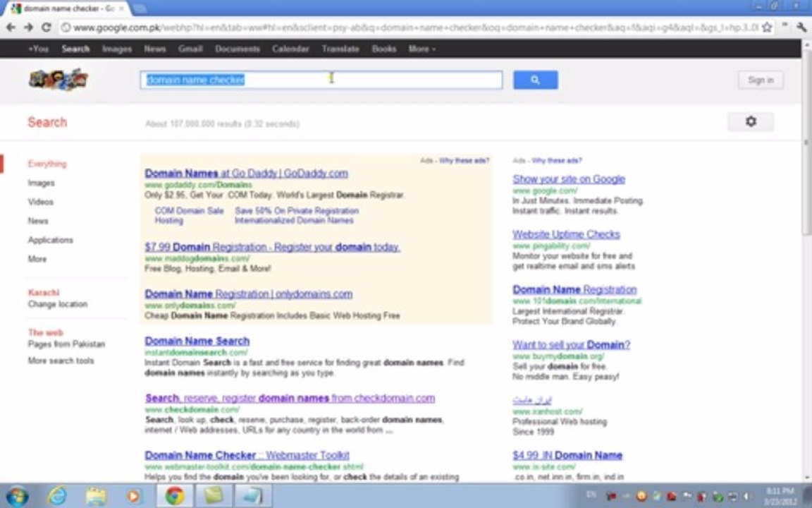Screen dimensions: 812x508
Task: Open the checkdomain.com search result
Action: [290, 398]
